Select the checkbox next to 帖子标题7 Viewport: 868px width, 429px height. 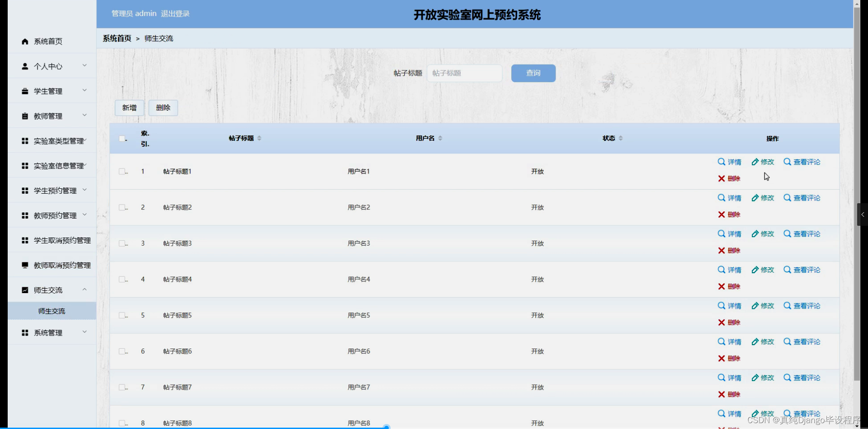tap(122, 387)
